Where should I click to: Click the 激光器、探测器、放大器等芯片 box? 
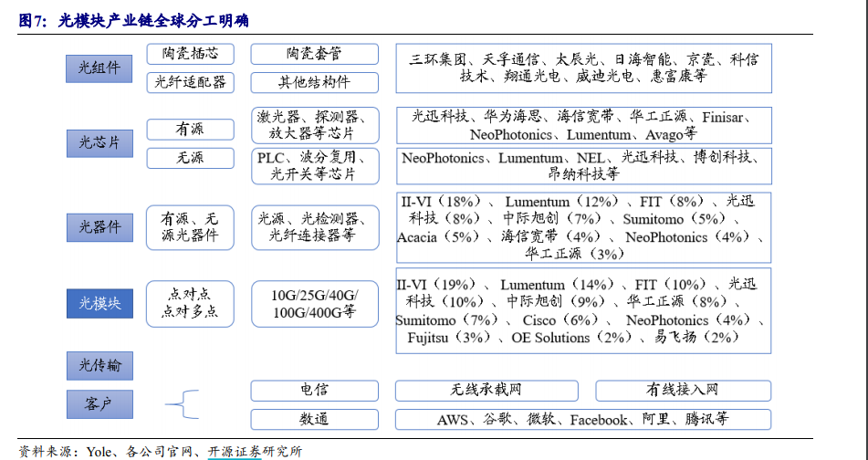(315, 126)
